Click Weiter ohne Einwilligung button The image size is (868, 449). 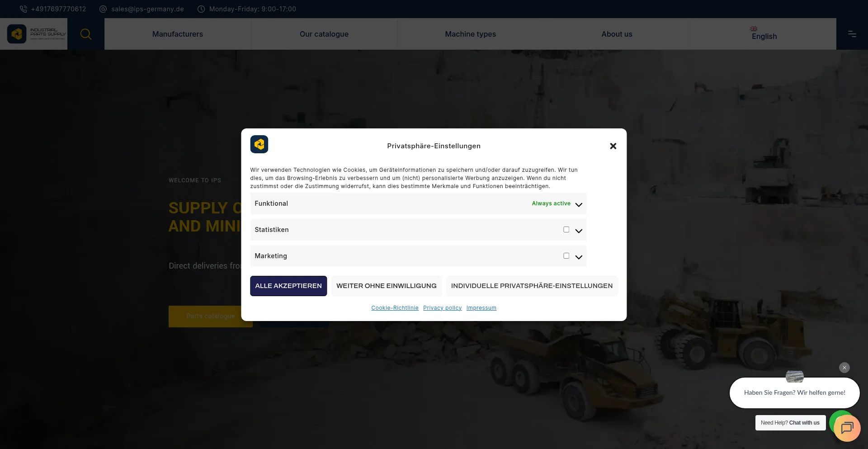pyautogui.click(x=386, y=286)
